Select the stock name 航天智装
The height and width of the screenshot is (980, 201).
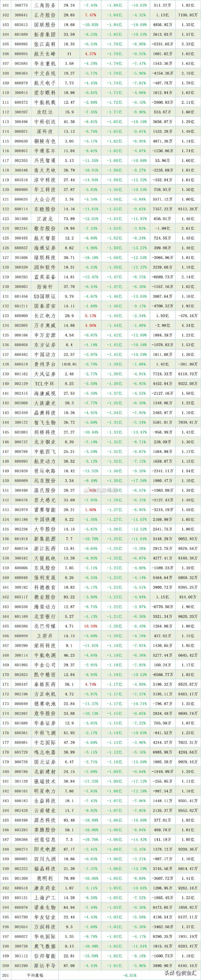45,238
